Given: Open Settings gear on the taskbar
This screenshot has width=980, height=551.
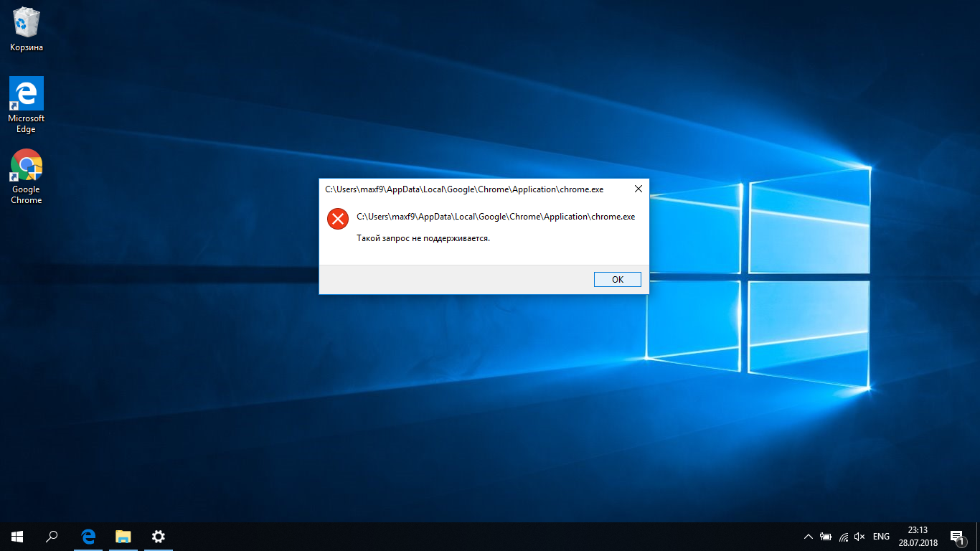Looking at the screenshot, I should (x=159, y=537).
